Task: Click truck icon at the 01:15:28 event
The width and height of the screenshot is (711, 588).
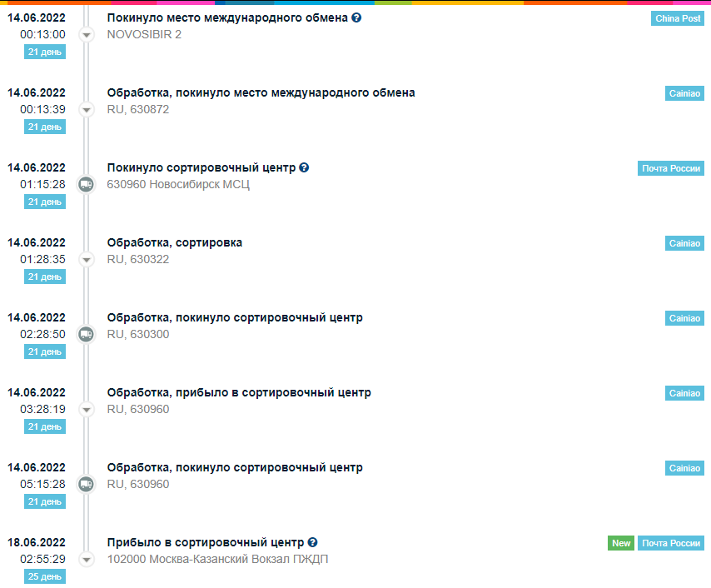Action: point(86,185)
